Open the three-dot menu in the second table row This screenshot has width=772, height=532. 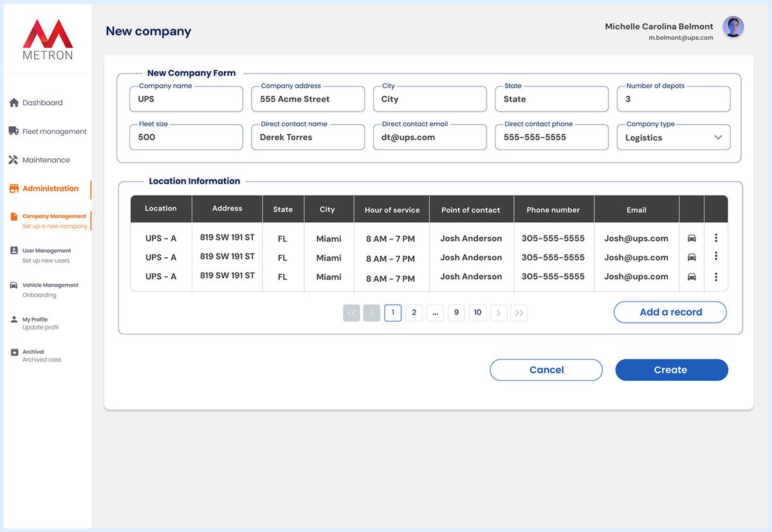click(x=716, y=257)
